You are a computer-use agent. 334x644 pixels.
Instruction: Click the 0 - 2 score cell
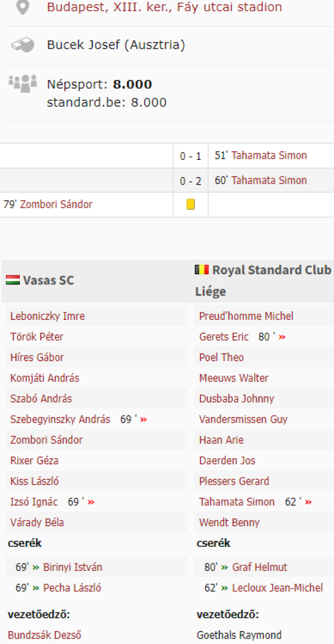190,181
